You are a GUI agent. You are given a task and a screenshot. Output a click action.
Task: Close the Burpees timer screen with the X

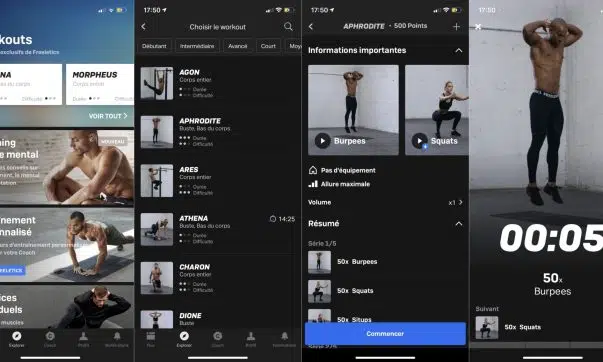coord(478,27)
